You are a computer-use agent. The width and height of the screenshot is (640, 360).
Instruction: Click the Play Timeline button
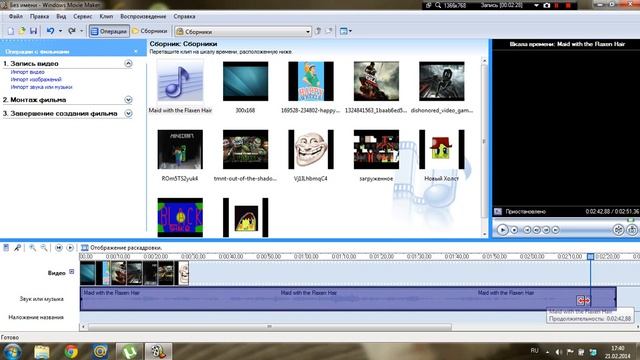coord(70,248)
